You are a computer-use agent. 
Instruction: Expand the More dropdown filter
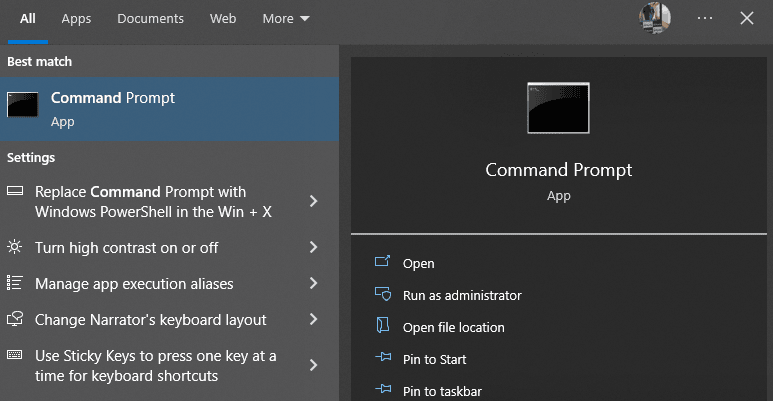click(286, 18)
